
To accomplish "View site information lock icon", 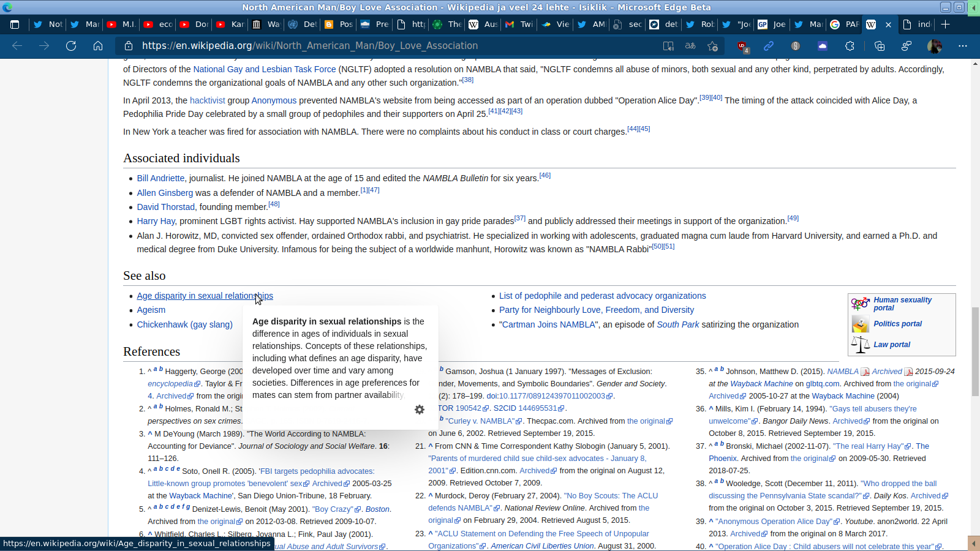I will pyautogui.click(x=129, y=46).
